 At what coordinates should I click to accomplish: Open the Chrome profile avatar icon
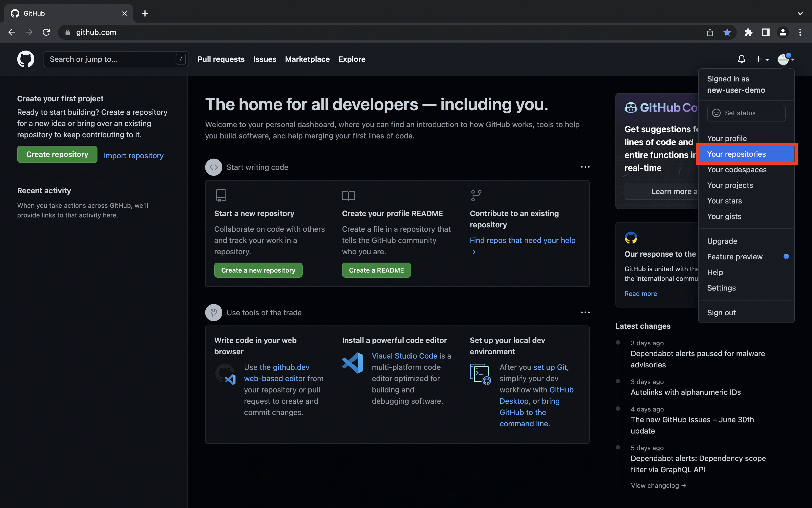783,32
